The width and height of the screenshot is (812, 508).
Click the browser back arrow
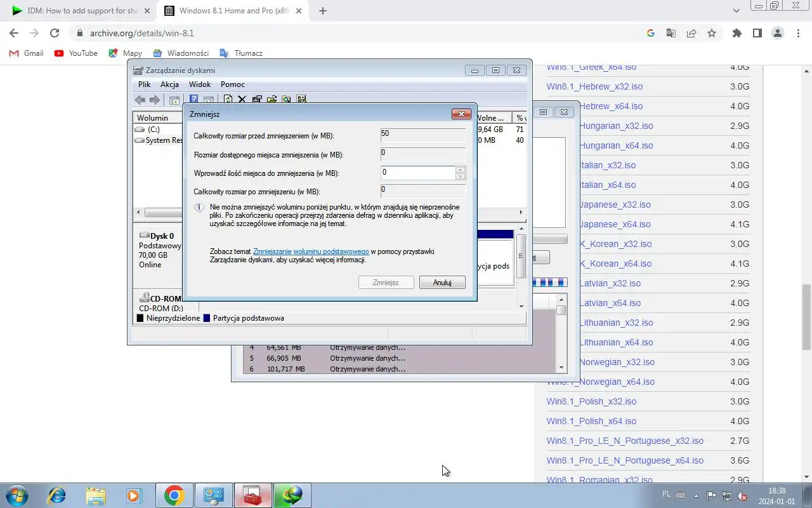coord(14,33)
